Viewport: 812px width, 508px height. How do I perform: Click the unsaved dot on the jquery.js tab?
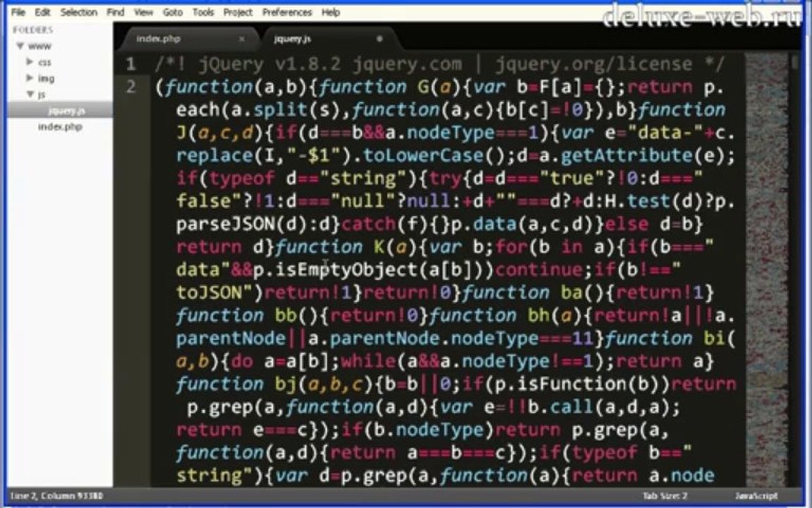[x=380, y=38]
